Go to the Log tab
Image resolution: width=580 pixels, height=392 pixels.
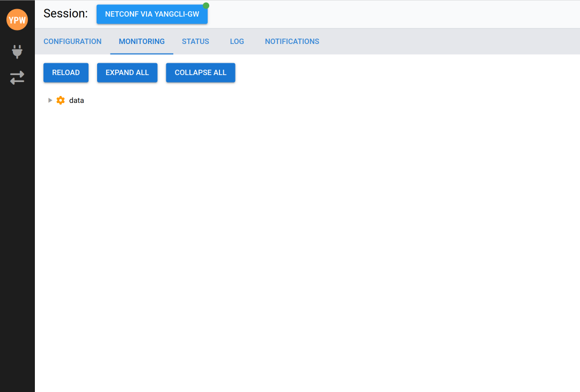(237, 41)
